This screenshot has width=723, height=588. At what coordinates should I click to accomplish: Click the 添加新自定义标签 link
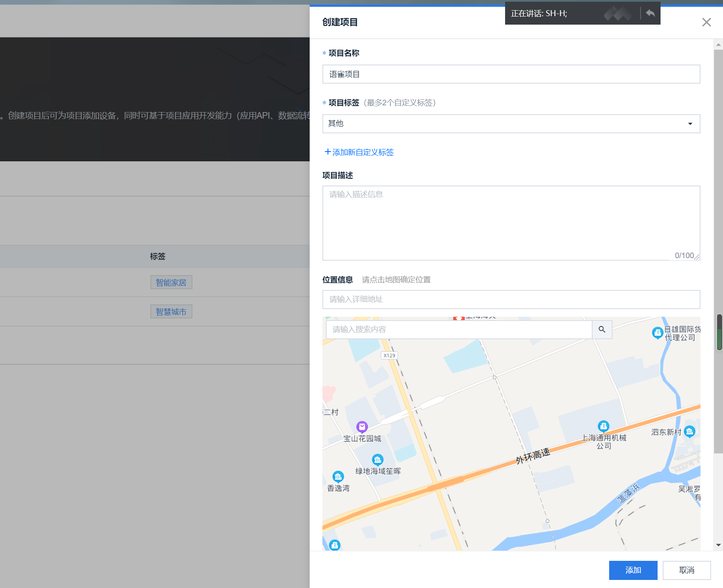(359, 152)
